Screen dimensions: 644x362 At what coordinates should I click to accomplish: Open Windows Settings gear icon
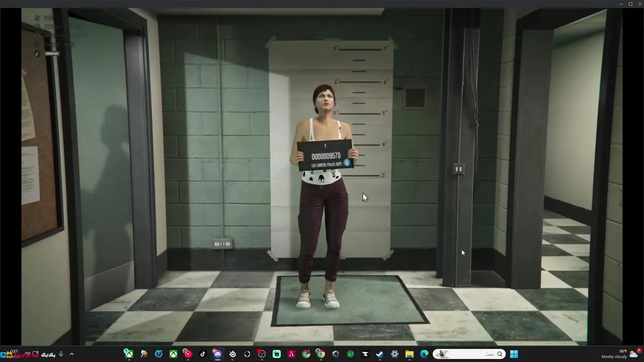point(394,354)
